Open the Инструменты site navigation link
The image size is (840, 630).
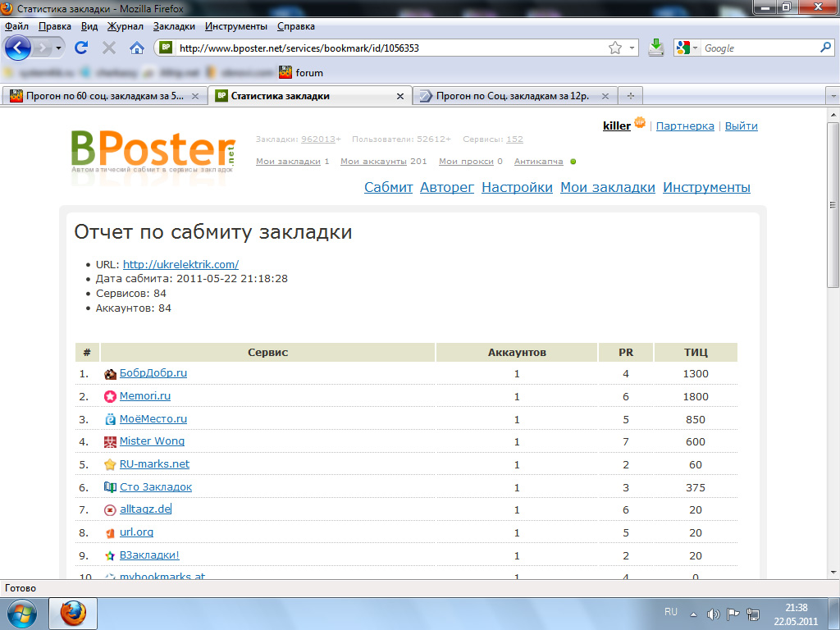[706, 188]
